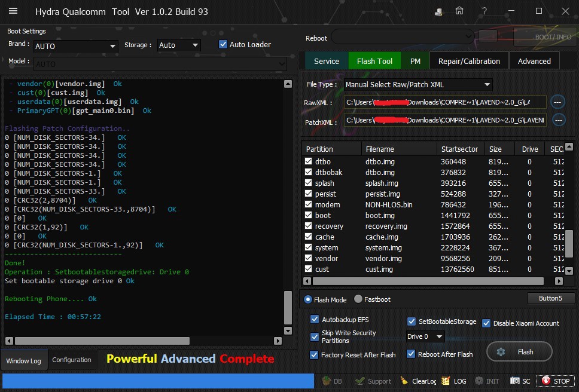579x392 pixels.
Task: Open help question mark icon
Action: point(484,11)
